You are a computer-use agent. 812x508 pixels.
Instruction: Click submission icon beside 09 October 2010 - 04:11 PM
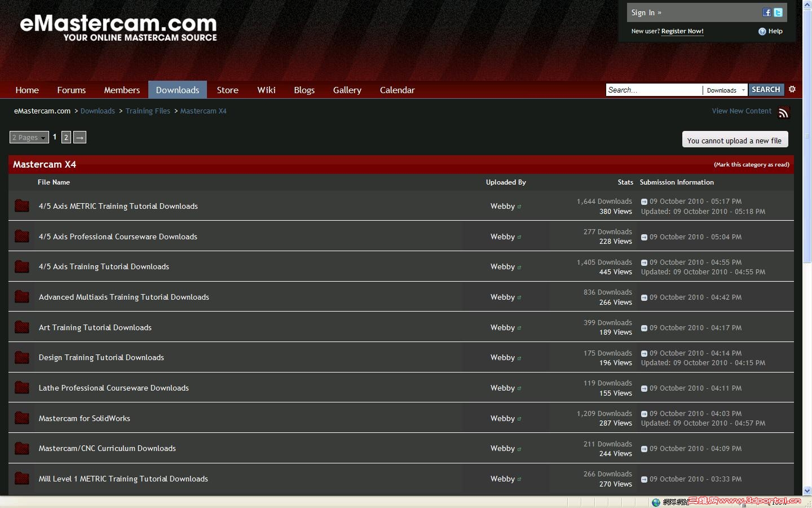click(644, 388)
